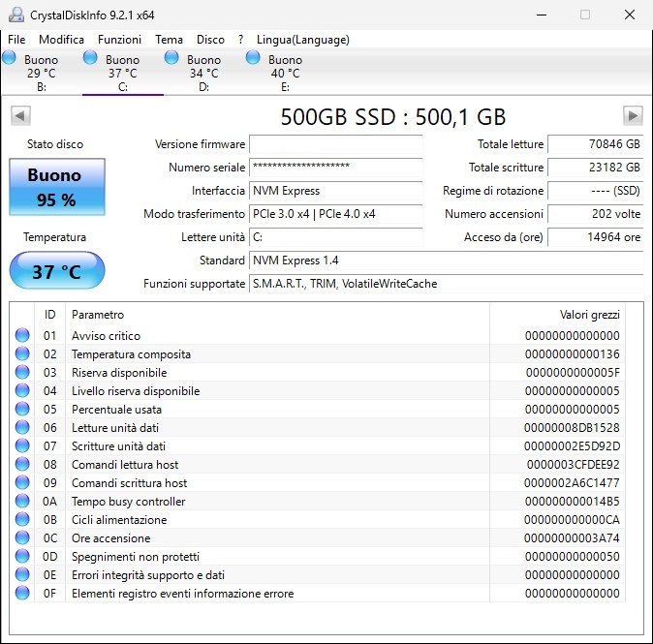The width and height of the screenshot is (653, 644).
Task: Click the Acceso da 14964 ore value
Action: (x=596, y=237)
